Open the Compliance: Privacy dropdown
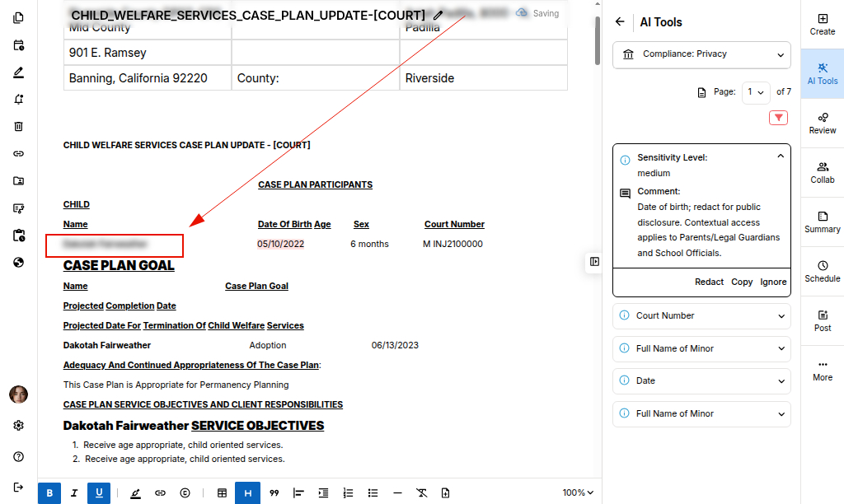The height and width of the screenshot is (504, 844). 701,54
